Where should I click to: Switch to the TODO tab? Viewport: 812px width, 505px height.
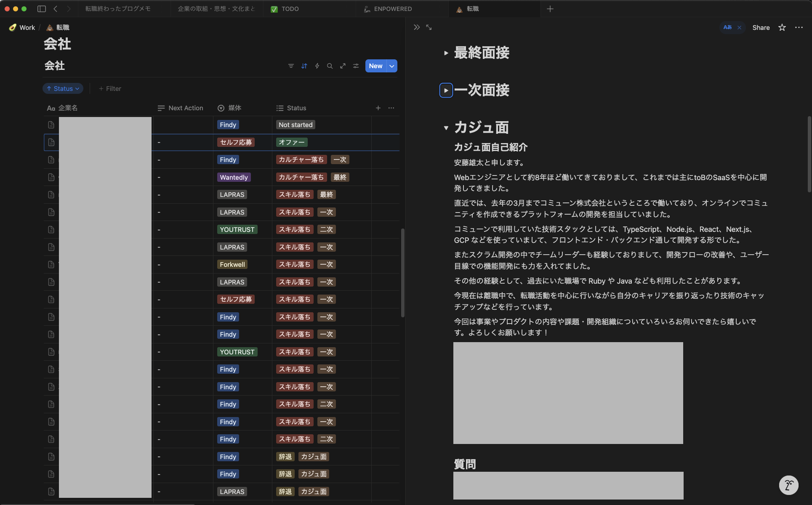[290, 9]
